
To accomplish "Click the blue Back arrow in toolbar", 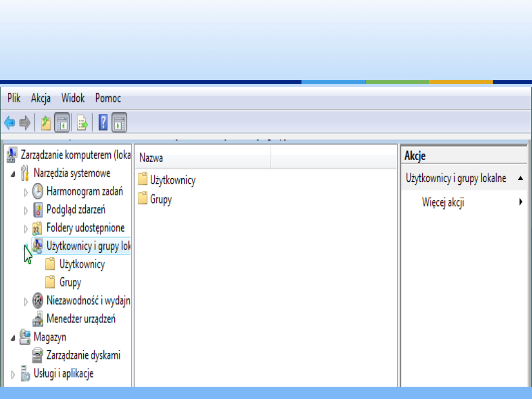I will pos(9,123).
